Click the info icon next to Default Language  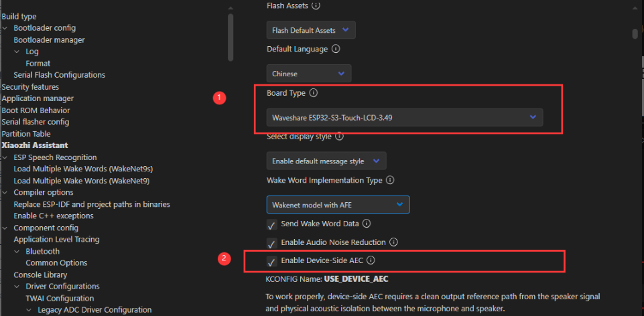tap(336, 49)
